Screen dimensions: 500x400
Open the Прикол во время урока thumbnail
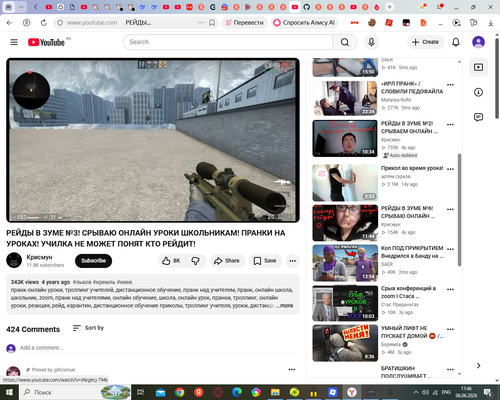(345, 183)
